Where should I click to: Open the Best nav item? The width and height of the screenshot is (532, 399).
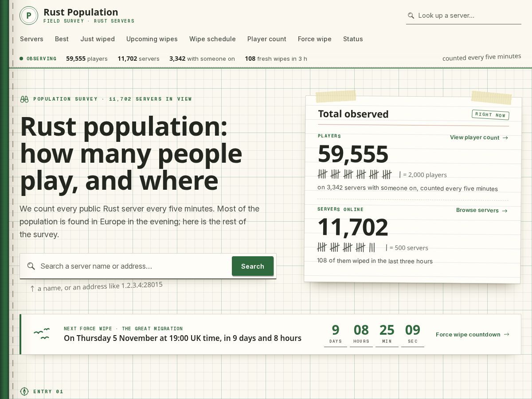click(62, 39)
